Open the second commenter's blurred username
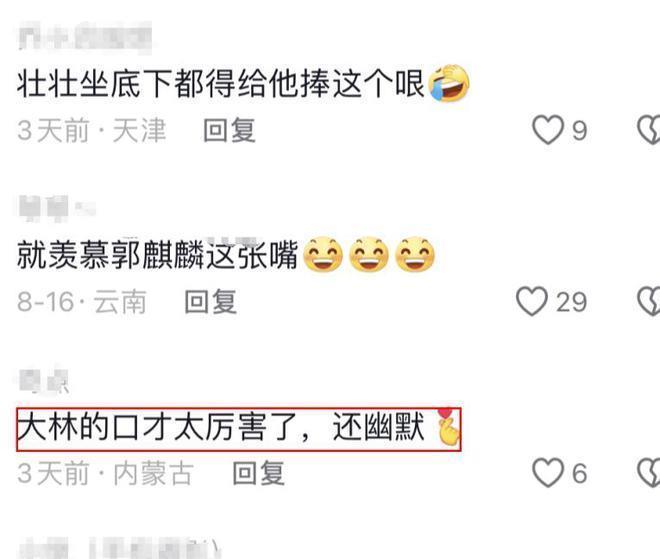Image resolution: width=660 pixels, height=559 pixels. (57, 208)
